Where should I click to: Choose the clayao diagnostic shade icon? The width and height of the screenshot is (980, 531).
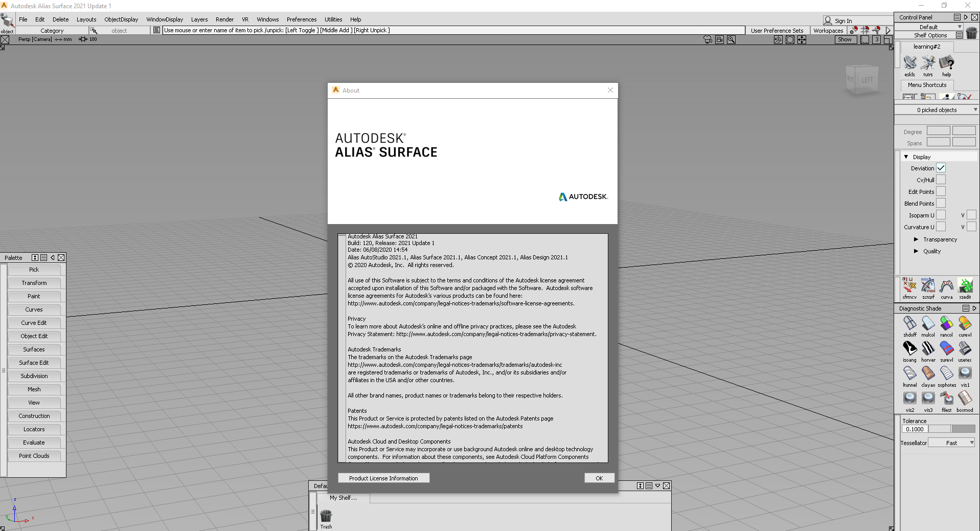928,374
